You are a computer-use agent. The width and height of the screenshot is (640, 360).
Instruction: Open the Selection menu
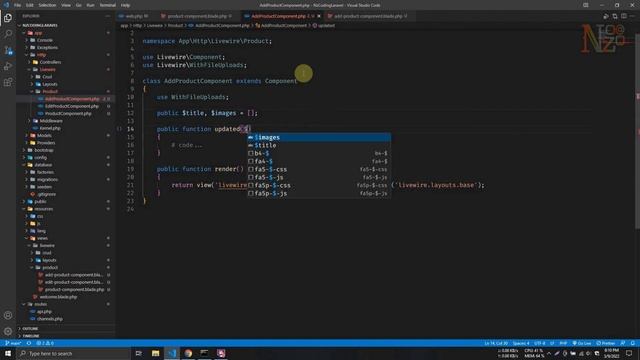click(47, 5)
